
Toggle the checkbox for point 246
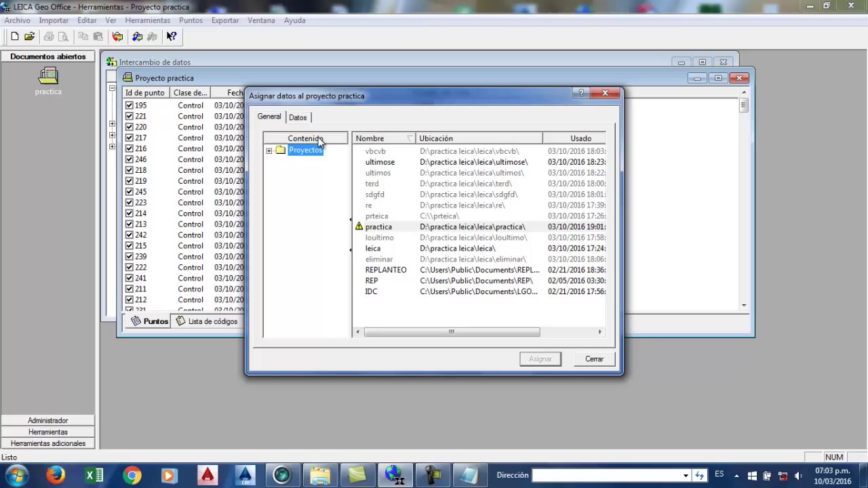[129, 160]
